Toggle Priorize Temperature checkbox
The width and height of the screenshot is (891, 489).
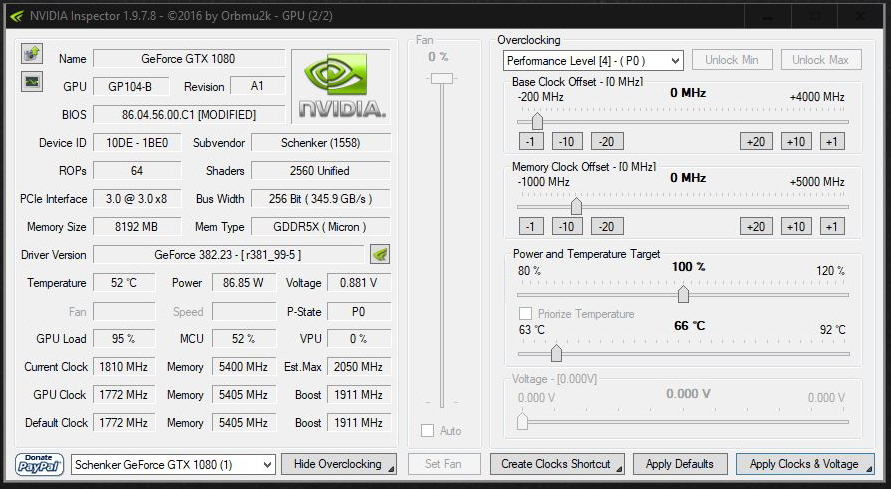pyautogui.click(x=526, y=314)
